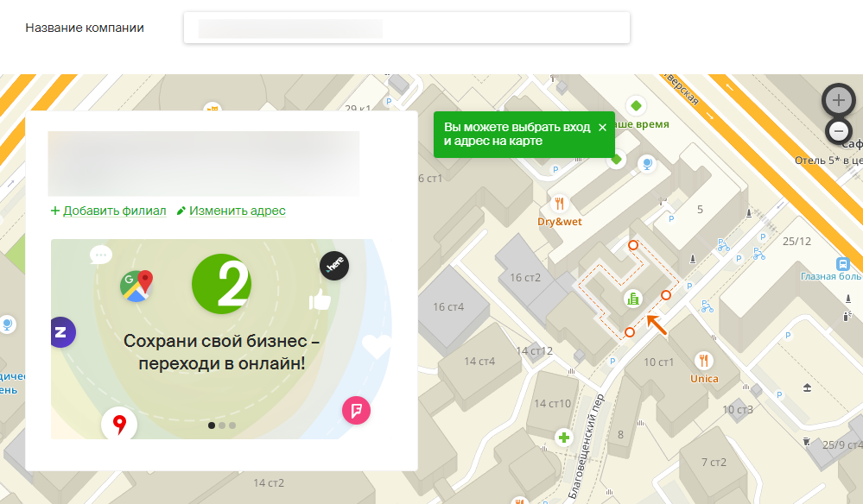
Task: Click the black 'here' logo icon
Action: coord(334,266)
